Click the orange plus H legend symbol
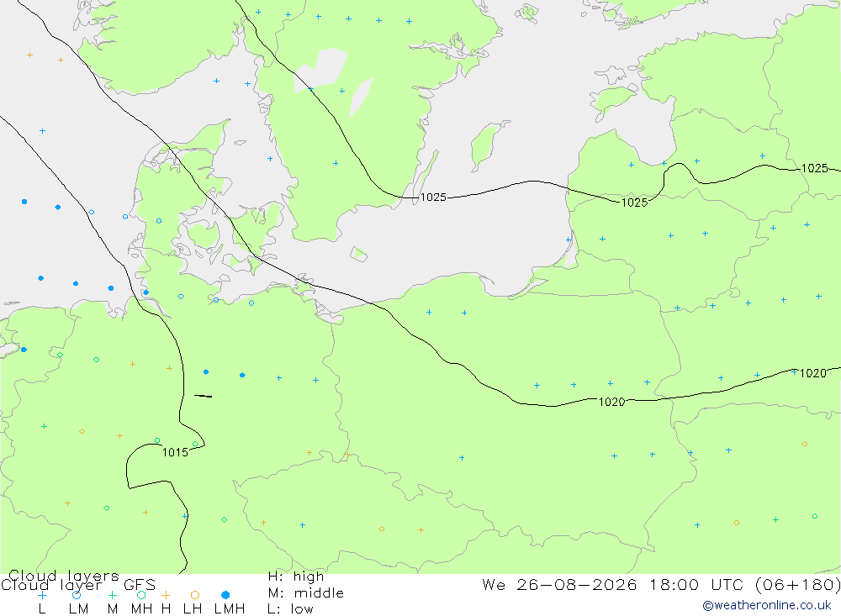 coord(166,595)
